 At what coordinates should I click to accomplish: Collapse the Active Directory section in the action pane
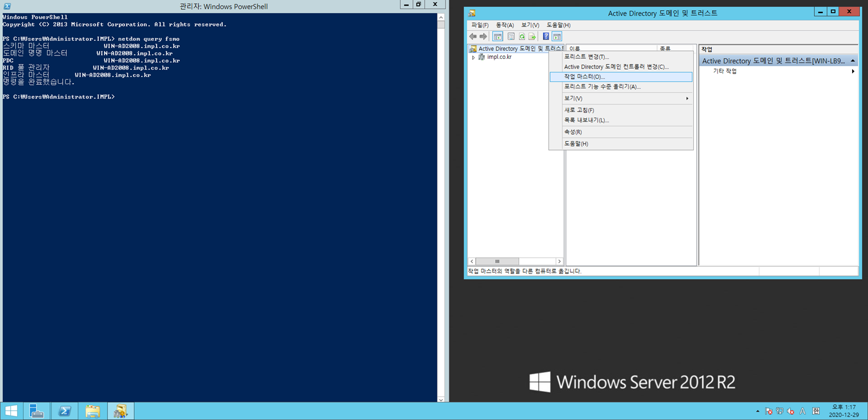(853, 61)
